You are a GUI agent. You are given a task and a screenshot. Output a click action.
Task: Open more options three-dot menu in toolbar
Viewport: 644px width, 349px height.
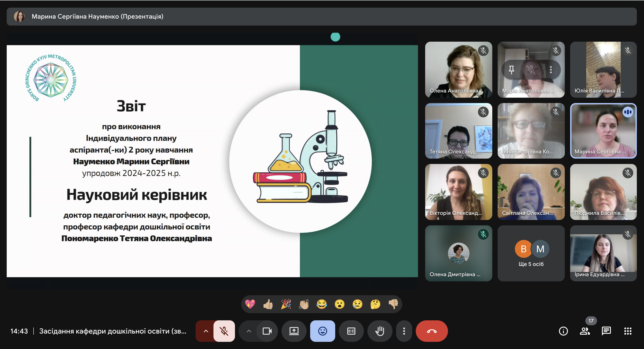point(404,331)
